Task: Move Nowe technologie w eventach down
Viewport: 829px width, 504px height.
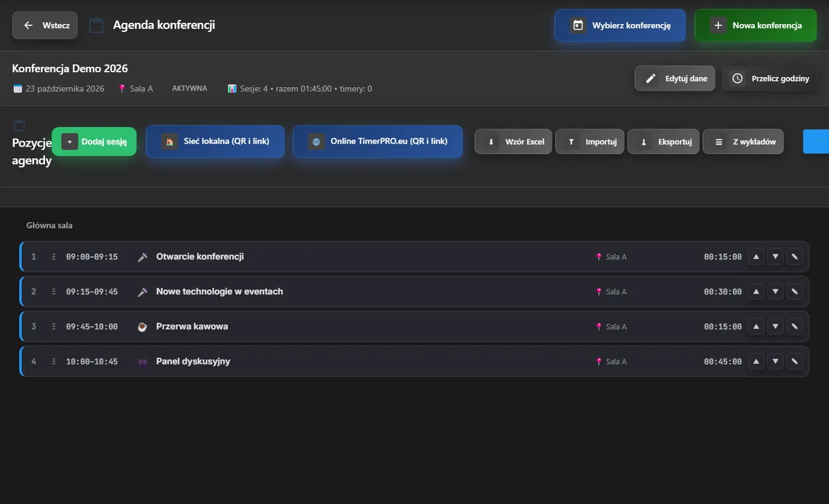Action: [x=775, y=292]
